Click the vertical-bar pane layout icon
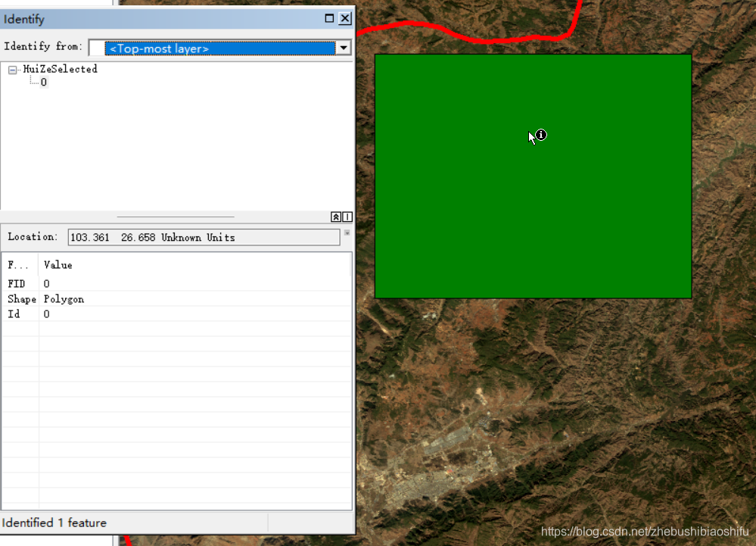Viewport: 756px width, 546px height. (x=347, y=217)
